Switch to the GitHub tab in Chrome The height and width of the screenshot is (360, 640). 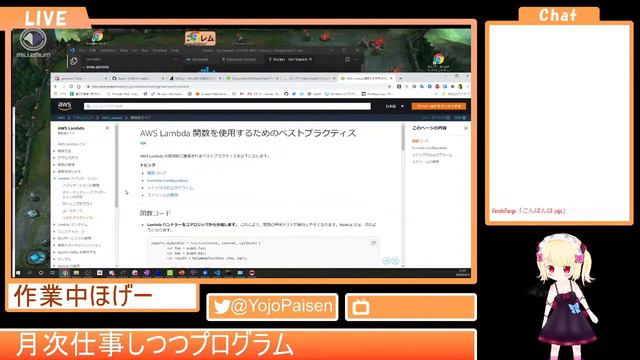click(x=138, y=78)
